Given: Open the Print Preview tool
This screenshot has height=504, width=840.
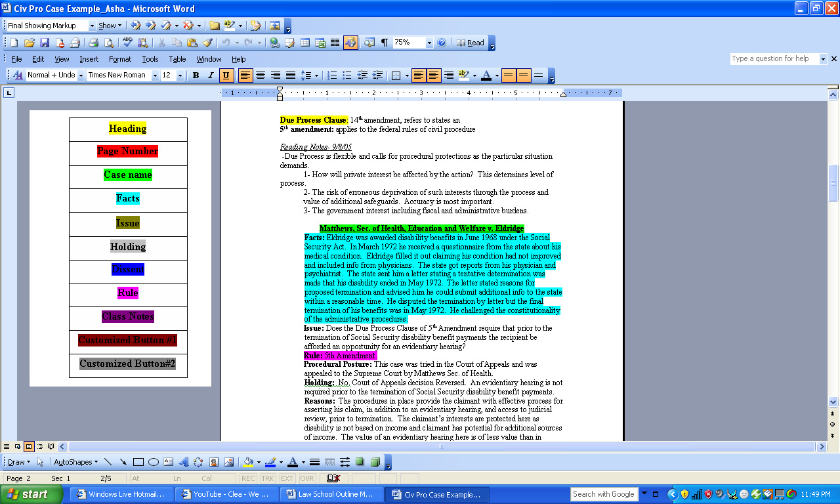Looking at the screenshot, I should (x=109, y=43).
